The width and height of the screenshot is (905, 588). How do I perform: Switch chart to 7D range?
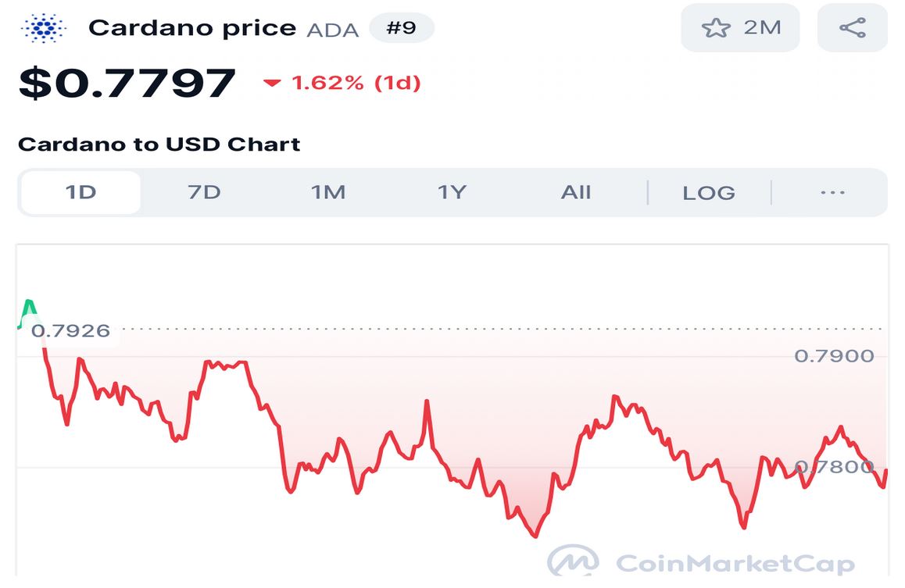204,192
